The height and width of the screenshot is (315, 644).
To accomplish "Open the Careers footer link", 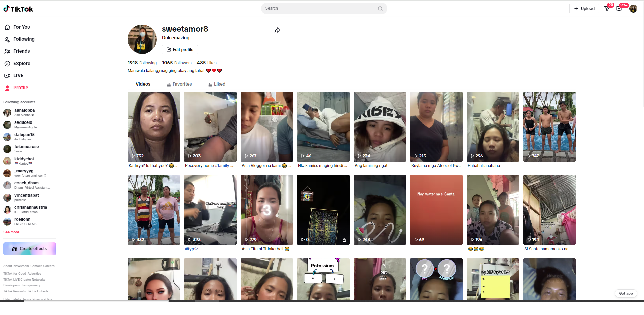I will pos(49,266).
